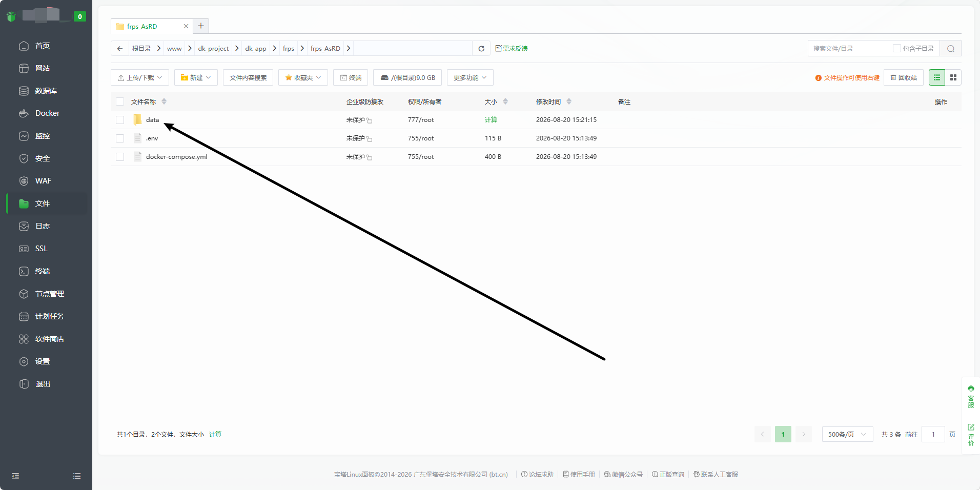
Task: Toggle tamper protection lock for .env row
Action: pos(369,139)
